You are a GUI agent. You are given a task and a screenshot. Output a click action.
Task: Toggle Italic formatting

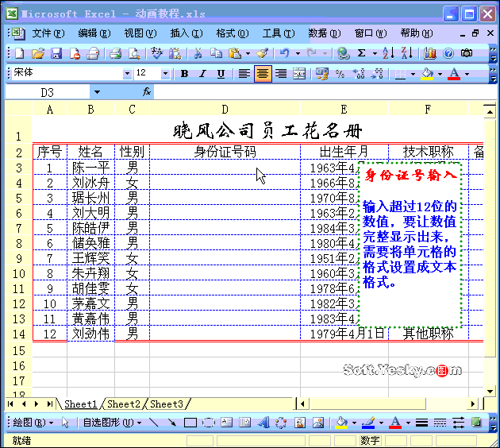click(x=202, y=74)
